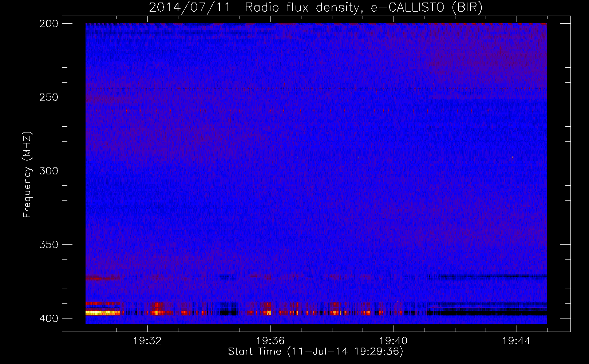The width and height of the screenshot is (589, 364).
Task: Click the 300 frequency tick label
Action: click(48, 171)
